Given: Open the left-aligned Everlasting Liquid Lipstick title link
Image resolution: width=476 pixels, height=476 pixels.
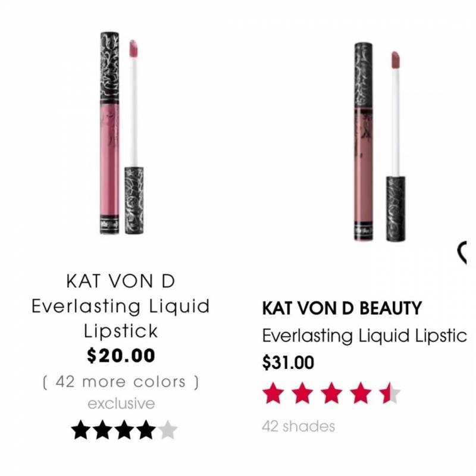Looking at the screenshot, I should coord(364,336).
